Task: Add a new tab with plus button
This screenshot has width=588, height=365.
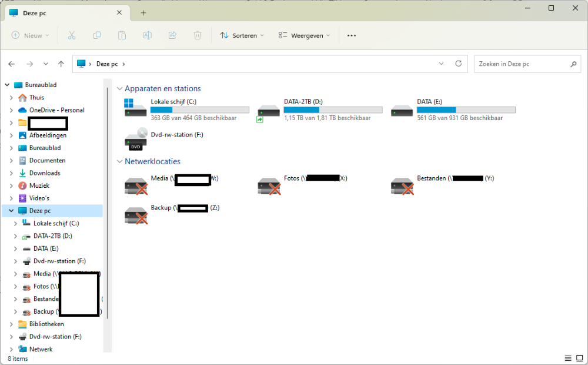Action: pyautogui.click(x=143, y=13)
